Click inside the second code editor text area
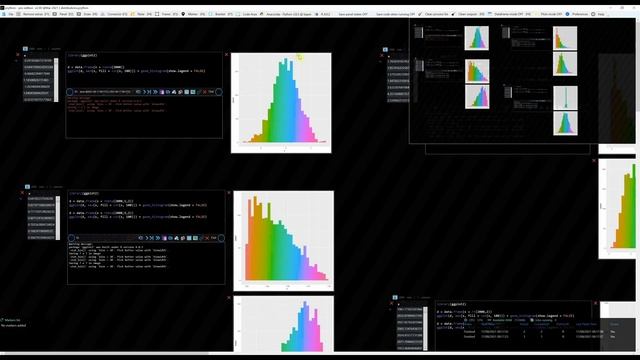The image size is (640, 360). [x=146, y=212]
